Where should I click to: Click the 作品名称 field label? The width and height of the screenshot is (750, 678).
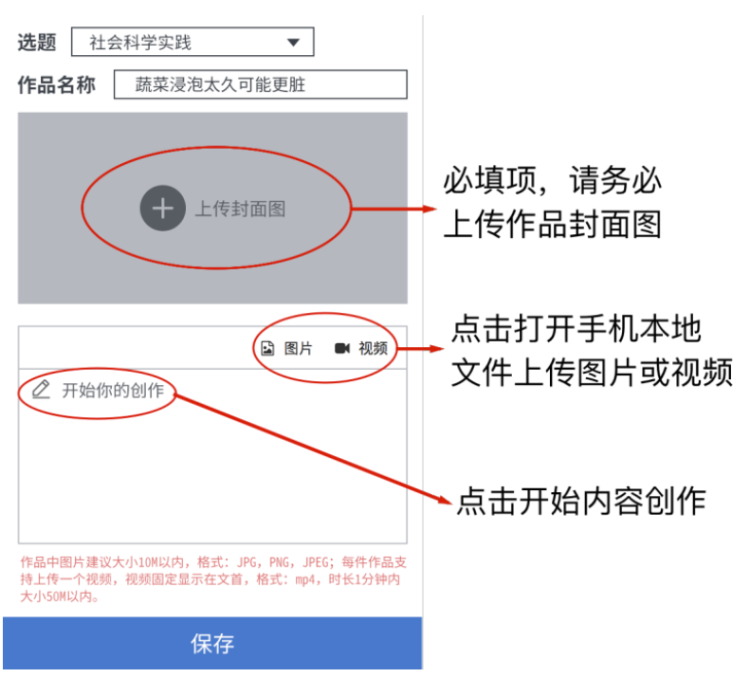(x=56, y=85)
